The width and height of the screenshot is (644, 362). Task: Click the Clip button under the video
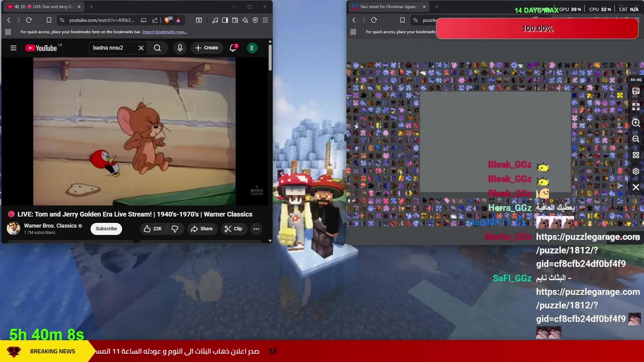click(233, 229)
